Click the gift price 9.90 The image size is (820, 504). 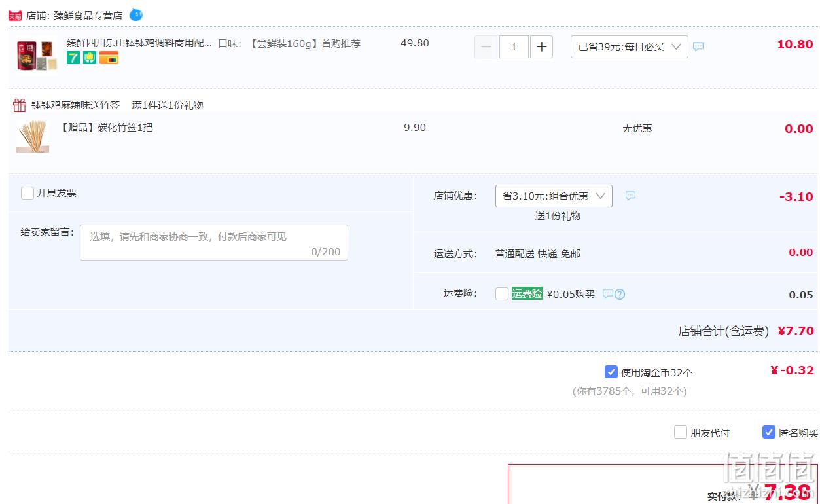pos(415,128)
